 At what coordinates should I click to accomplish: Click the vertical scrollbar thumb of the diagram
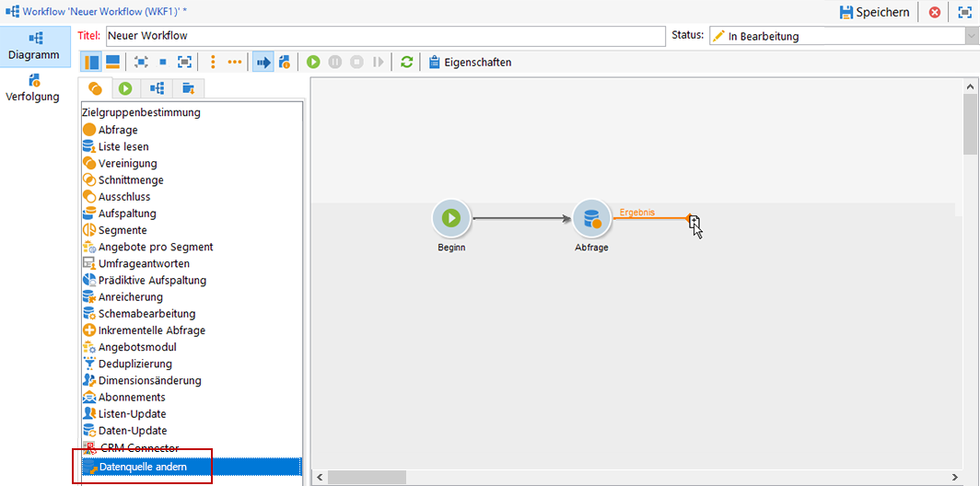[x=970, y=124]
